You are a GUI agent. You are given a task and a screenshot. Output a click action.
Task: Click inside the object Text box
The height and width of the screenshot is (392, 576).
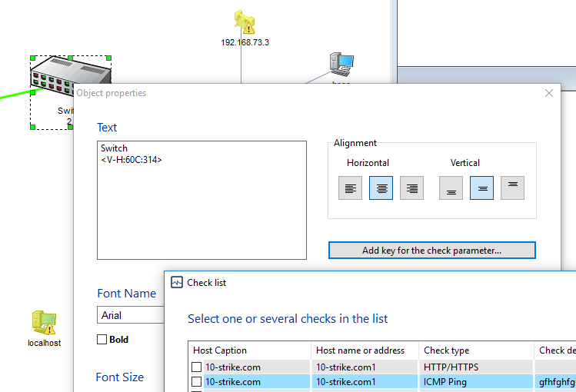click(x=201, y=200)
